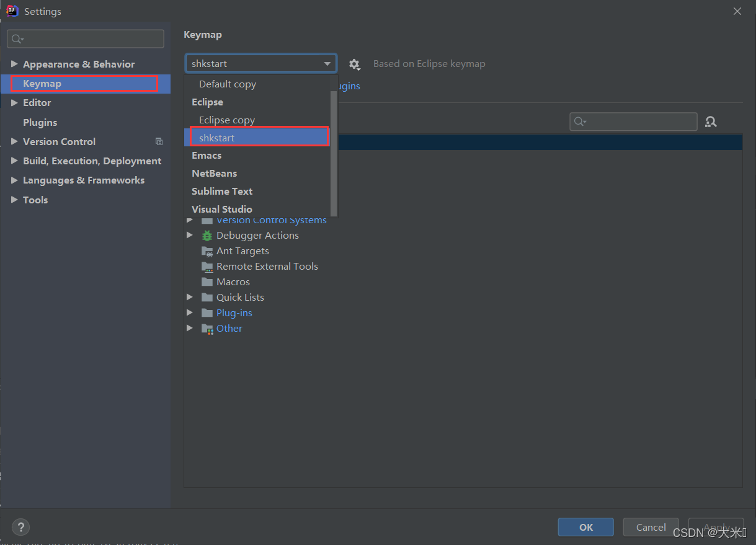Screen dimensions: 756x545
Task: Select Visual Studio keymap option
Action: click(x=257, y=209)
